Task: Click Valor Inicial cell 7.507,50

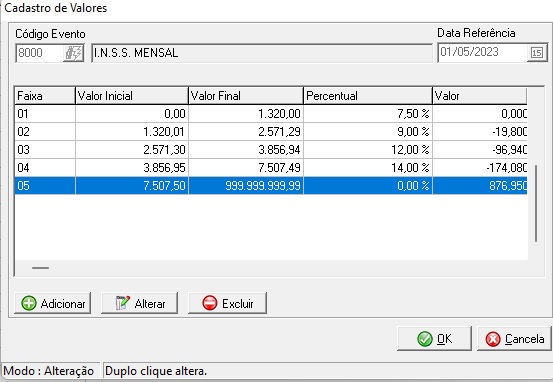Action: (x=132, y=186)
